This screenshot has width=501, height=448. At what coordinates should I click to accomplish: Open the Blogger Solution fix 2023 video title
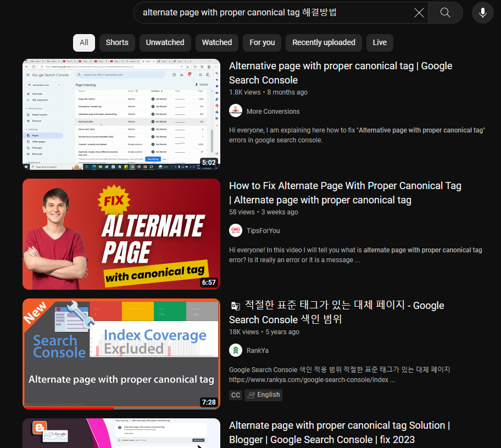click(x=339, y=432)
